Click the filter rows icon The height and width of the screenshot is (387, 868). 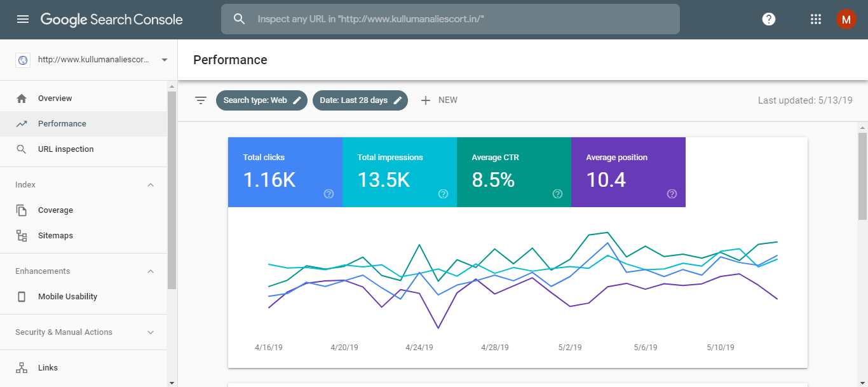click(x=201, y=100)
